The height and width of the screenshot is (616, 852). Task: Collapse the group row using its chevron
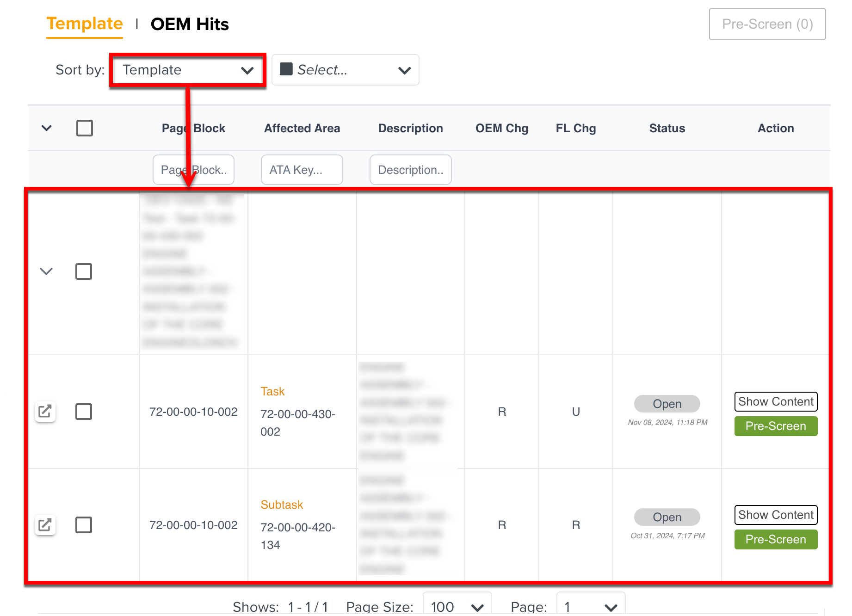click(46, 271)
